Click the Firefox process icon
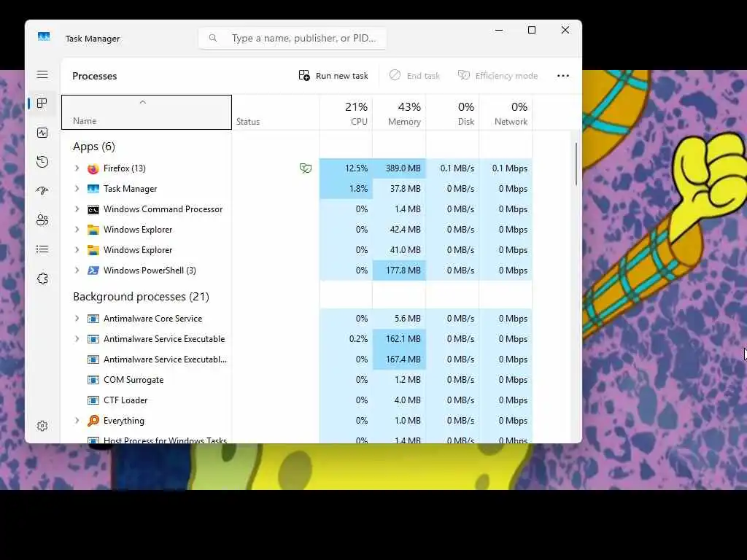The height and width of the screenshot is (560, 747). pos(93,168)
